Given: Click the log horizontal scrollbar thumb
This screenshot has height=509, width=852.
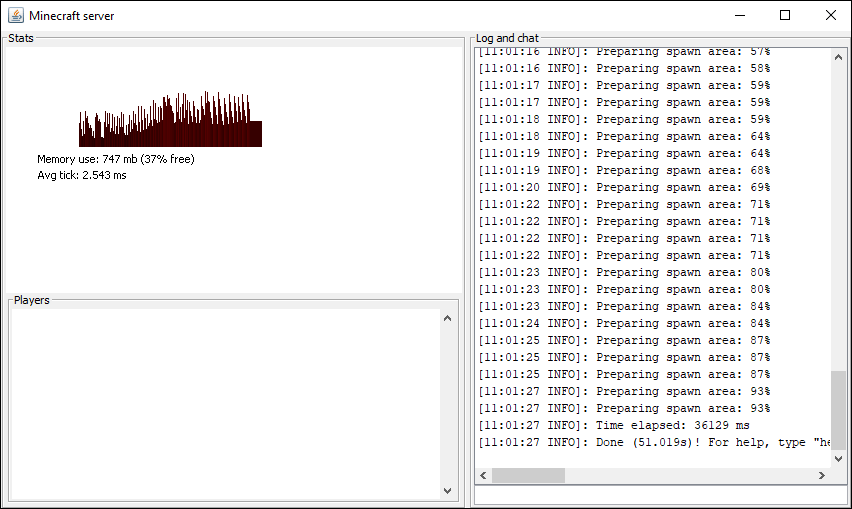Looking at the screenshot, I should click(528, 475).
